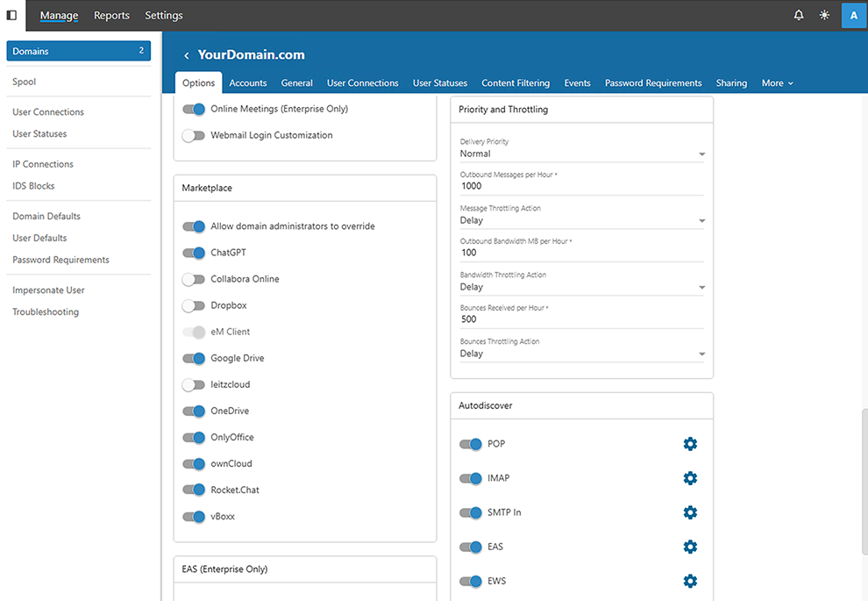Disable the ChatGPT marketplace toggle

click(194, 253)
